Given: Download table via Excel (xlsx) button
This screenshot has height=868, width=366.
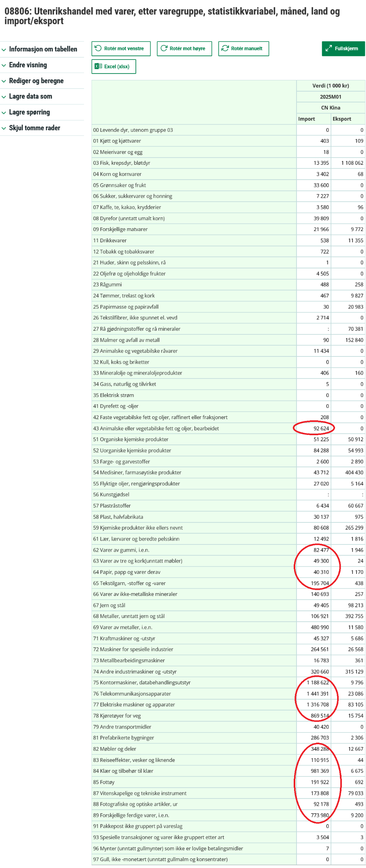Looking at the screenshot, I should pyautogui.click(x=114, y=67).
